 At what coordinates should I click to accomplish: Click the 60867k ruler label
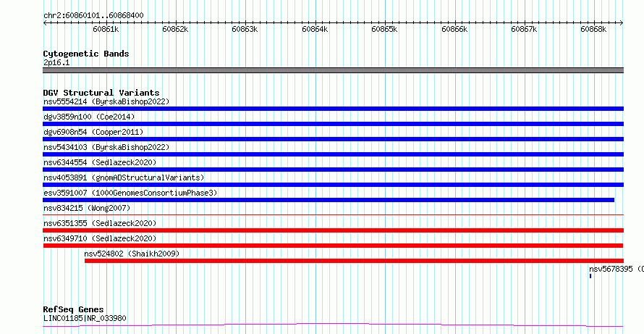click(x=525, y=29)
